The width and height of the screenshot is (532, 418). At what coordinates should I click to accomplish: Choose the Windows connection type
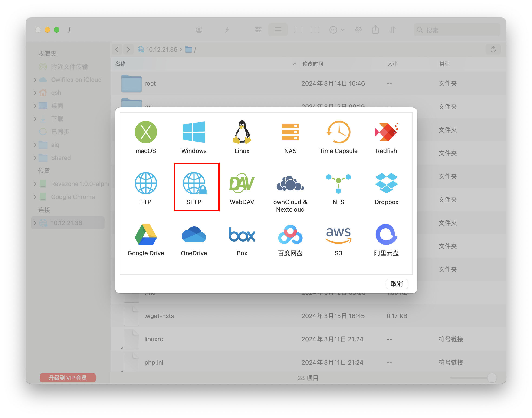point(194,137)
